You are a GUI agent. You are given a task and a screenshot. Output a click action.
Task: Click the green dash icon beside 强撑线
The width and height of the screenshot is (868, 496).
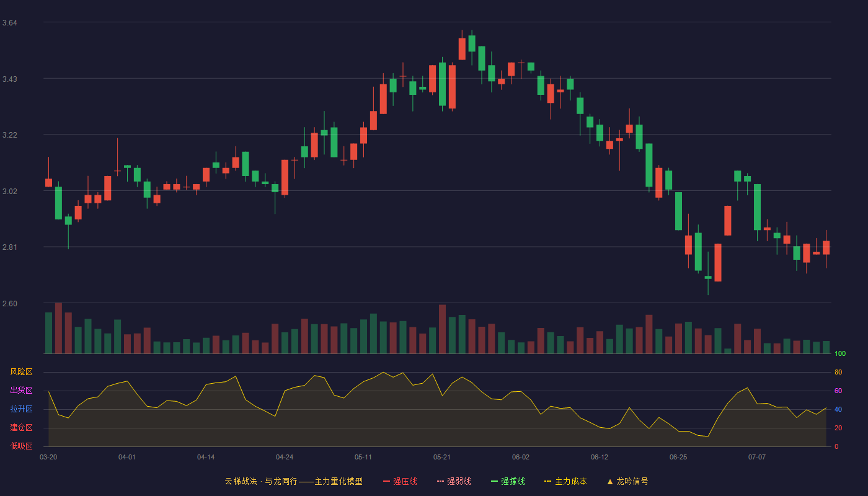pyautogui.click(x=495, y=481)
